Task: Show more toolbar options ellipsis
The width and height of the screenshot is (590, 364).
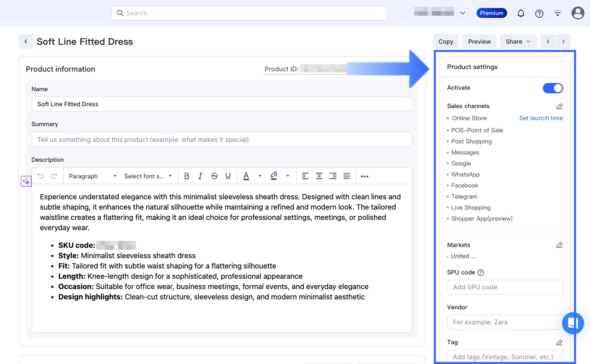Action: [x=364, y=176]
